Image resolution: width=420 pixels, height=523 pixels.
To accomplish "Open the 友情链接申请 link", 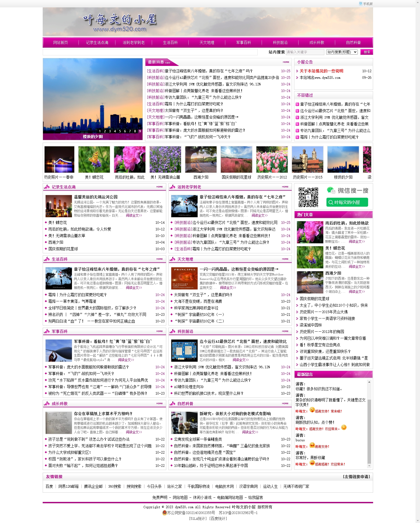I will click(356, 477).
